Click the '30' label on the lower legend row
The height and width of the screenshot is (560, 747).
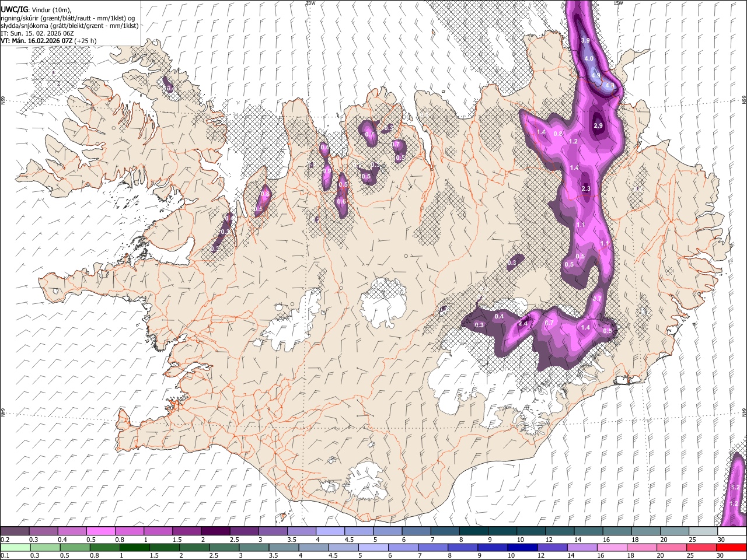721,555
